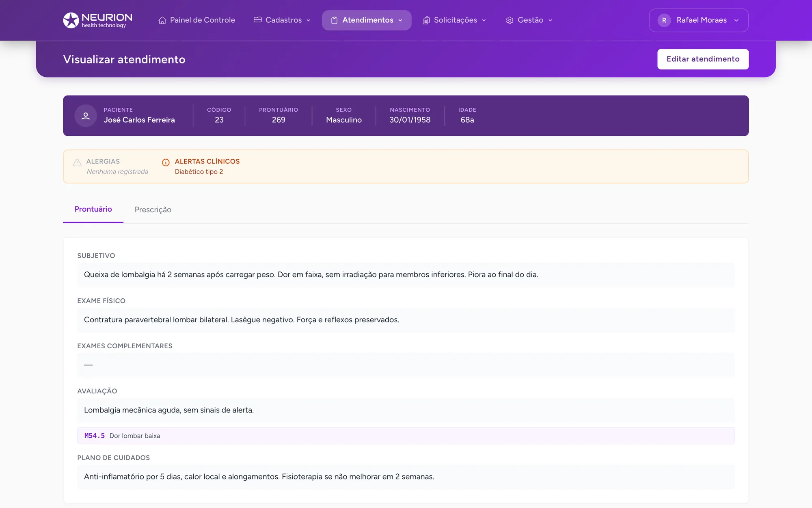Click the Código value 23
Image resolution: width=812 pixels, height=508 pixels.
click(219, 120)
